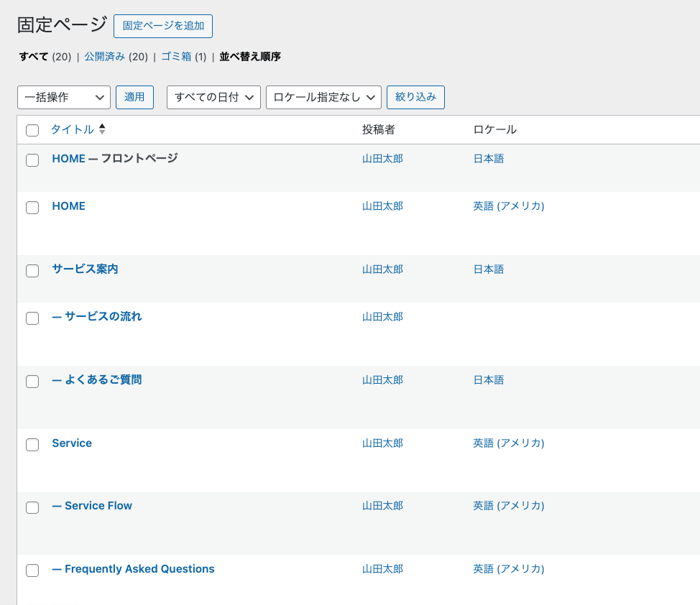Open the 一括操作 bulk actions dropdown
Screen dimensions: 700x605
64,97
